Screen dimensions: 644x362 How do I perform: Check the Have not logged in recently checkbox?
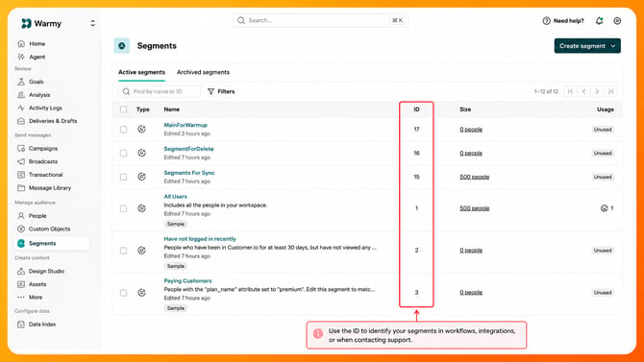[x=123, y=251]
